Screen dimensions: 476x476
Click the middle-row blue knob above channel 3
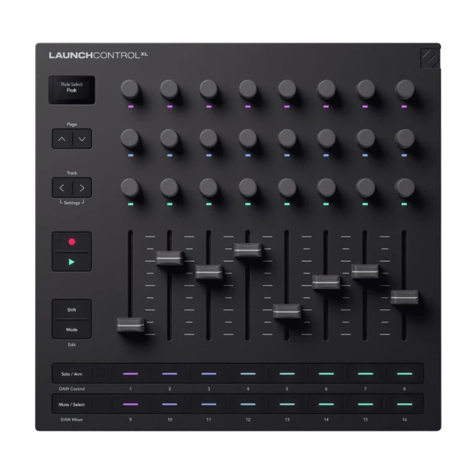click(208, 139)
